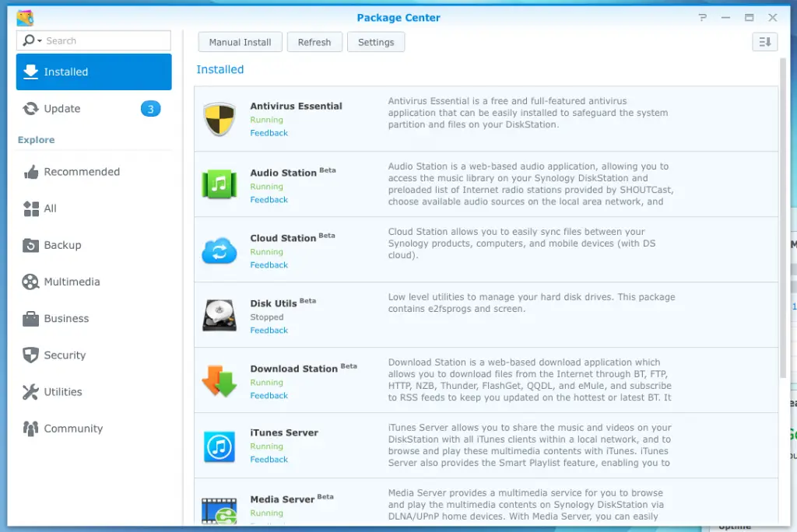Screen dimensions: 797x532
Task: Open the search options dropdown magnifier
Action: click(x=31, y=40)
